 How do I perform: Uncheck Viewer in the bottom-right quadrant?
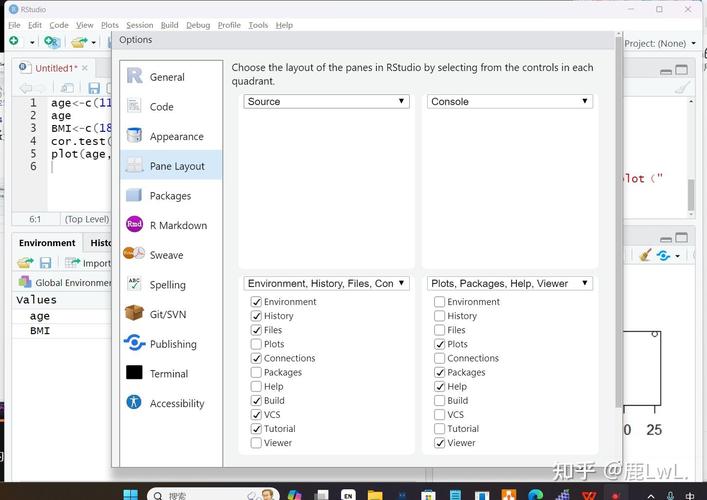tap(440, 443)
